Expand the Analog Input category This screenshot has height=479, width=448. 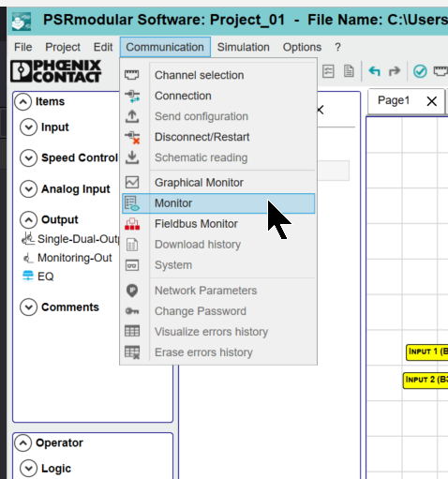point(28,189)
